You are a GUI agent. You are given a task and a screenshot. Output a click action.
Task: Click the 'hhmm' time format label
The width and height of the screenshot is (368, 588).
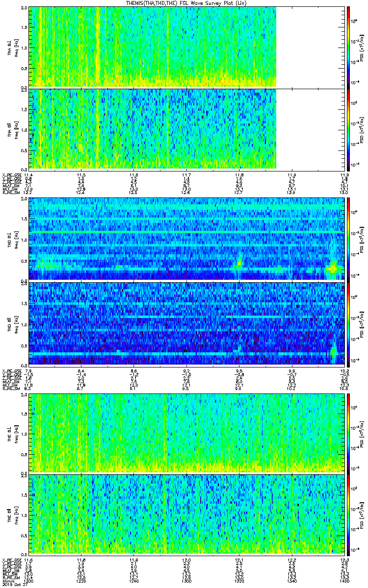[7, 582]
